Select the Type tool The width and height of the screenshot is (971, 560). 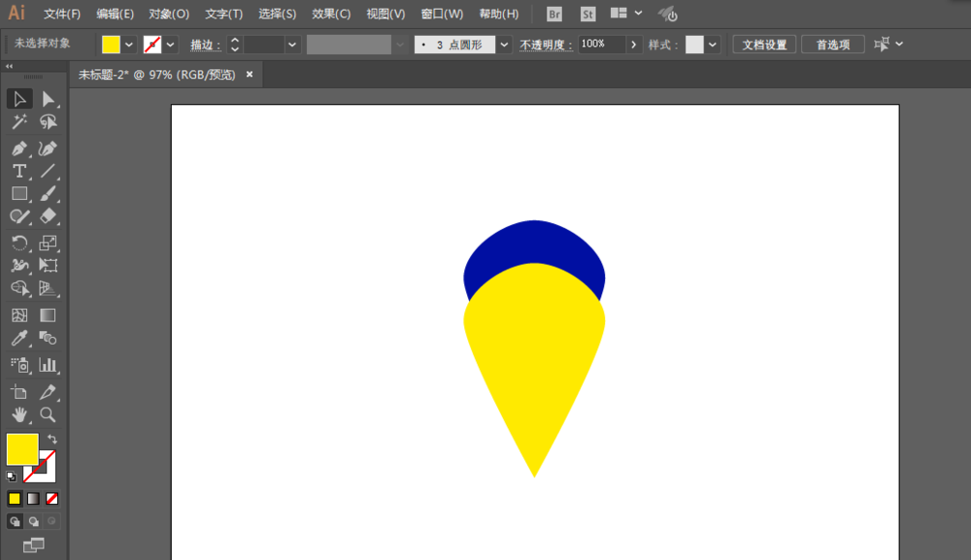(x=18, y=171)
